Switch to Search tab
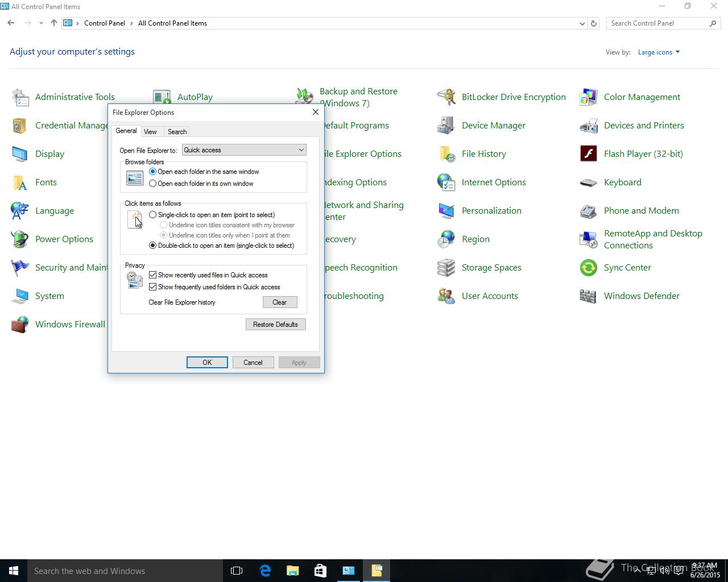This screenshot has width=728, height=582. pos(177,132)
